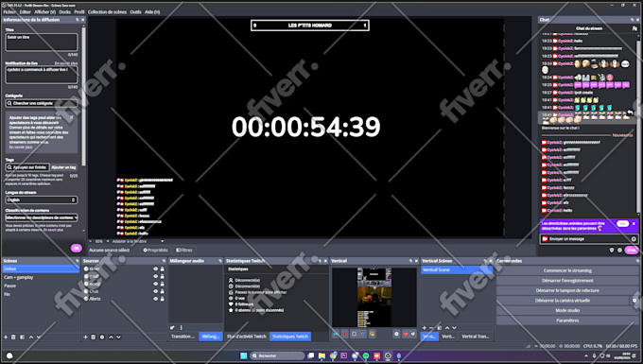Viewport: 643px width, 364px height.
Task: Add a new source with the plus icon
Action: click(86, 337)
